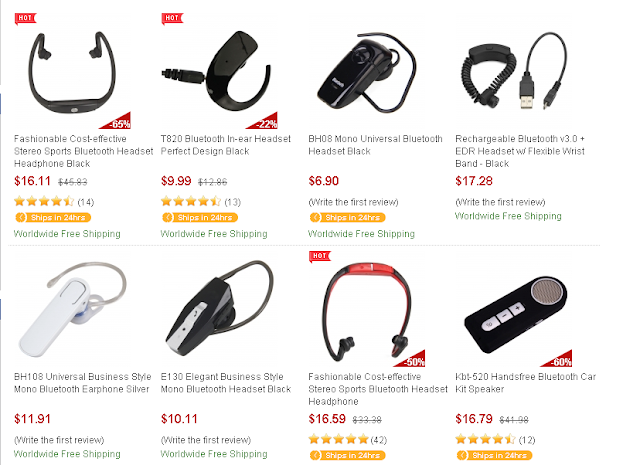Open the Kbt-520 Handsfree Bluetooth Car Kit link
This screenshot has height=465, width=640.
(525, 383)
